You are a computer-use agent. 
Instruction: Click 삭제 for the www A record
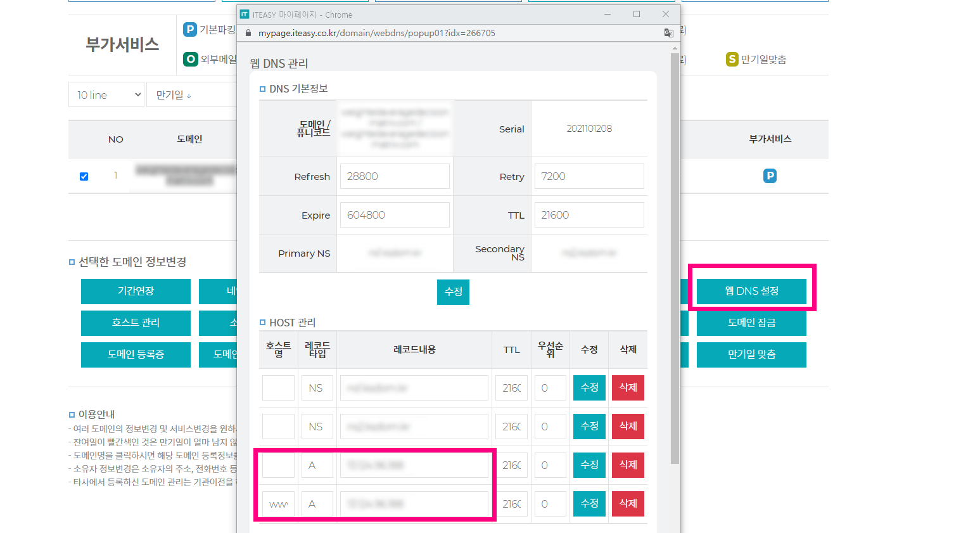click(x=628, y=503)
